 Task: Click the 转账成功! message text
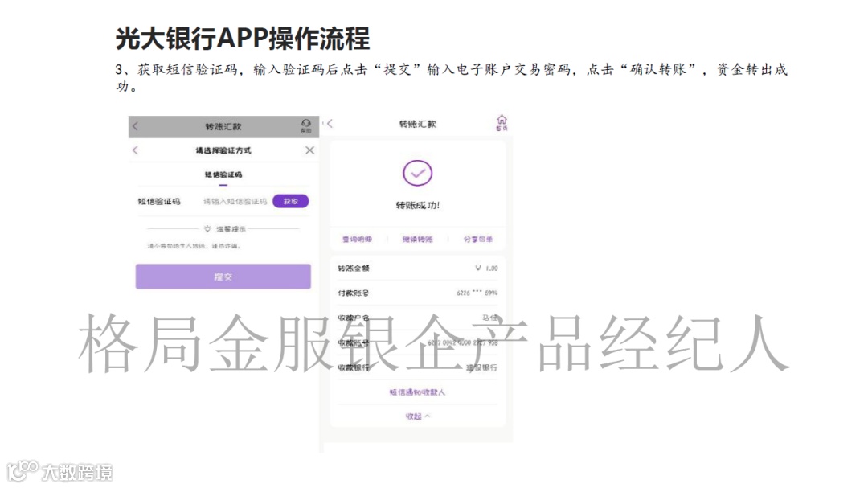(x=417, y=206)
